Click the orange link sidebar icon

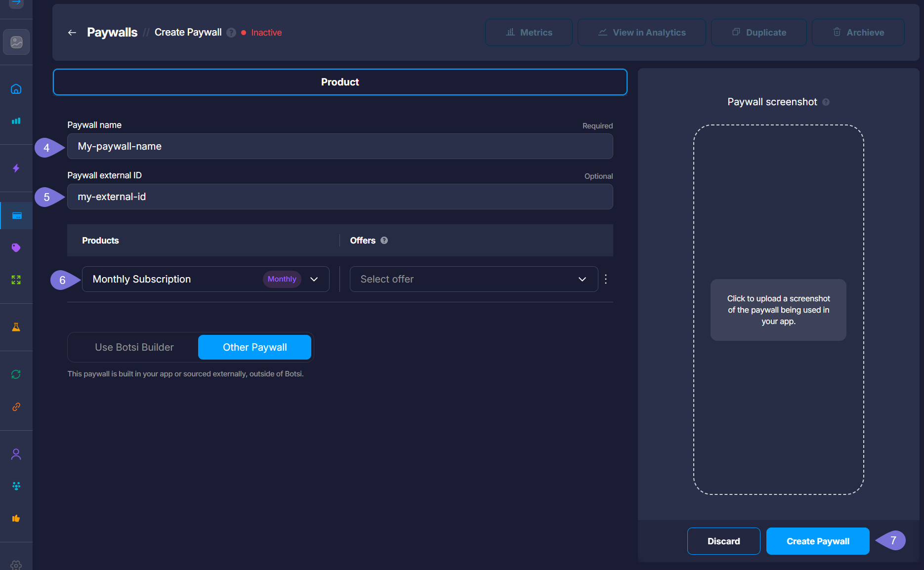pyautogui.click(x=16, y=407)
